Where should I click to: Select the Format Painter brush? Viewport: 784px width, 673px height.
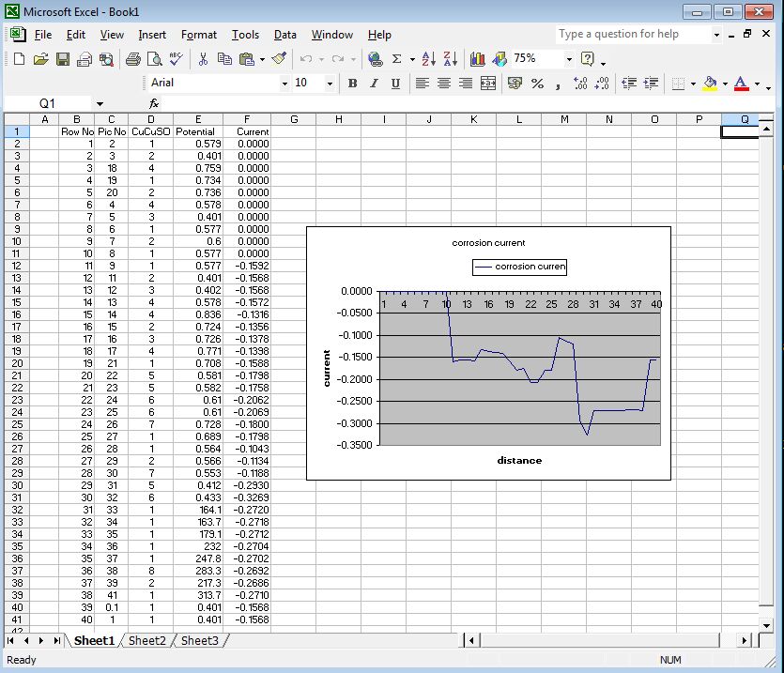279,58
